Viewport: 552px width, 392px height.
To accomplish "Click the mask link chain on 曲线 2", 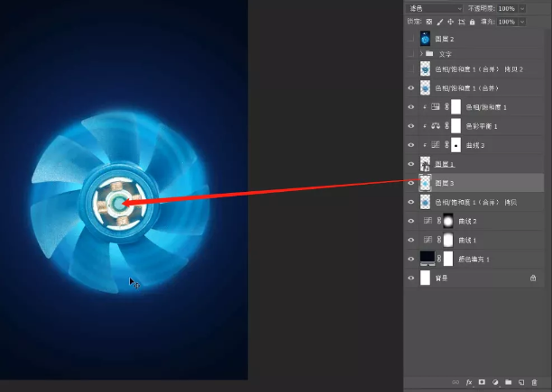I will click(439, 221).
